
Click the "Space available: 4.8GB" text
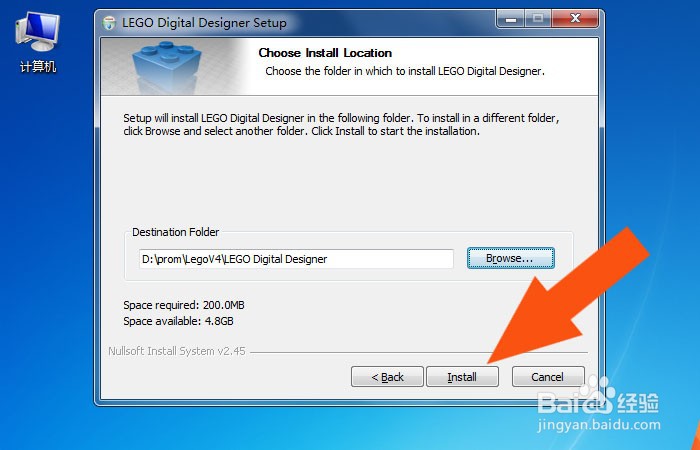(x=178, y=321)
